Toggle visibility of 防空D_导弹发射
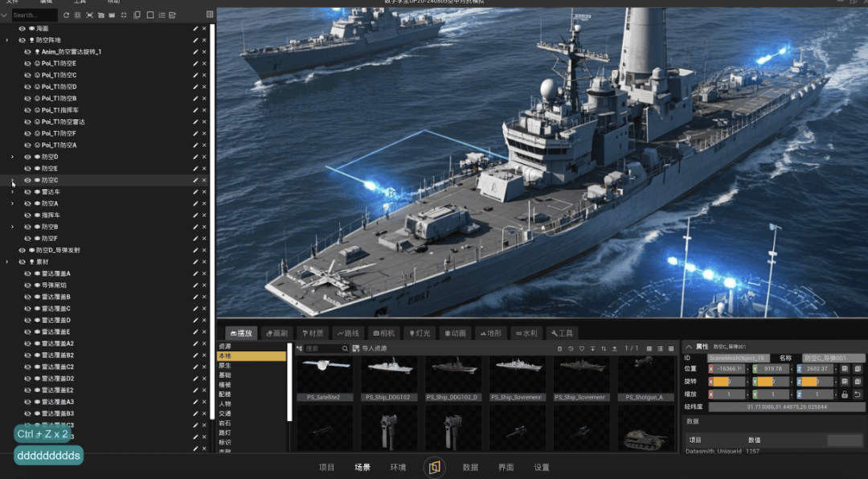 pos(23,250)
